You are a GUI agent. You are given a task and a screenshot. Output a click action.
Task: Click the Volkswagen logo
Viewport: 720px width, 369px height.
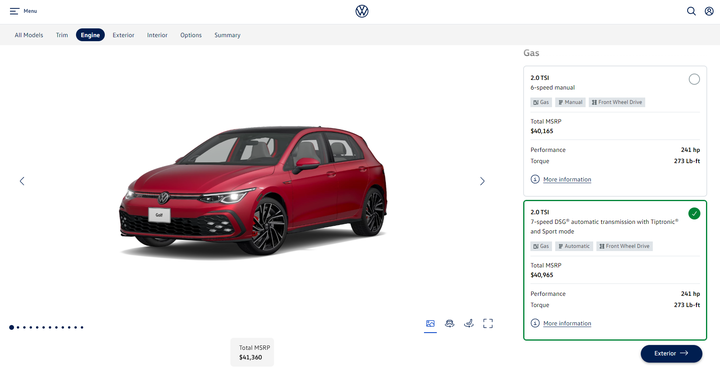pyautogui.click(x=362, y=11)
